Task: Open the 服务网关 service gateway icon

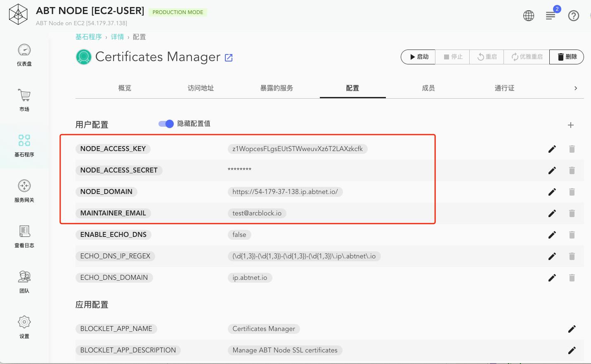Action: (x=24, y=186)
